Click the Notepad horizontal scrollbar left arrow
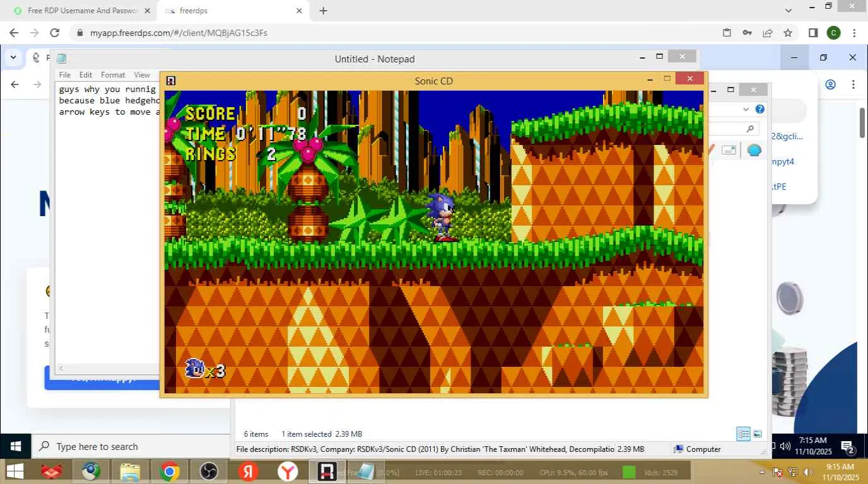Screen dimensions: 868x484 coord(61,368)
